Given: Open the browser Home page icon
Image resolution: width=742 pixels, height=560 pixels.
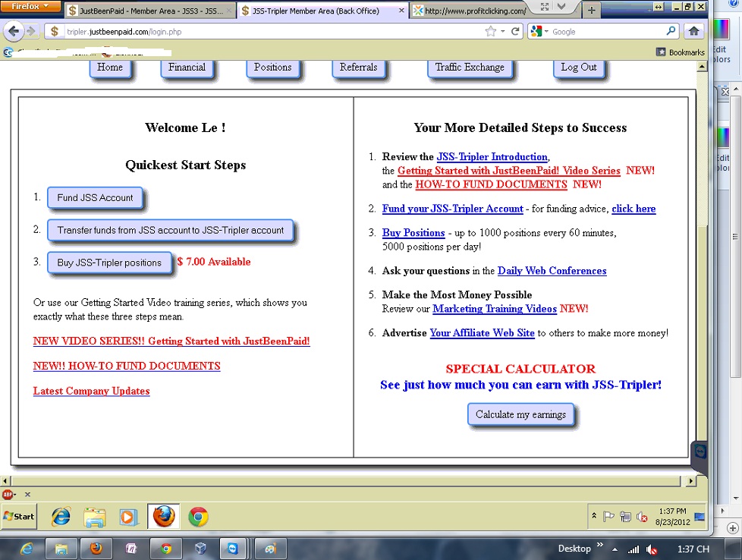Looking at the screenshot, I should pos(693,31).
